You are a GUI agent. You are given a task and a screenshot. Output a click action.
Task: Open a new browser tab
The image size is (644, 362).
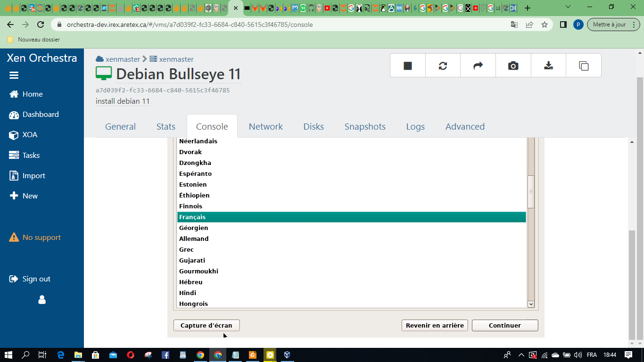click(528, 8)
